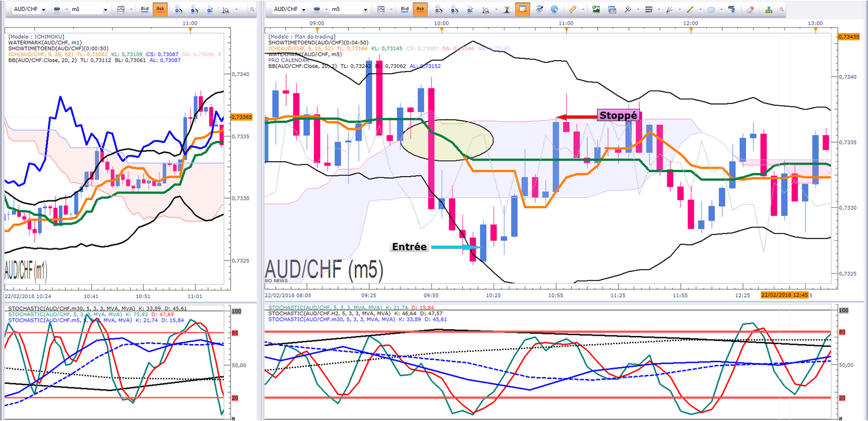Select the pink 'Stoppé' label on the chart

pos(618,115)
